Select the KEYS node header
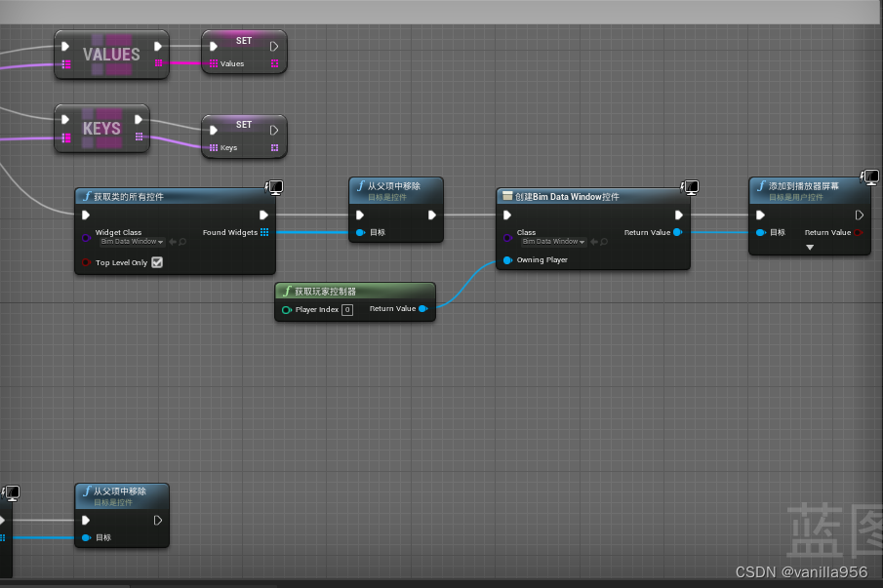 pos(102,128)
